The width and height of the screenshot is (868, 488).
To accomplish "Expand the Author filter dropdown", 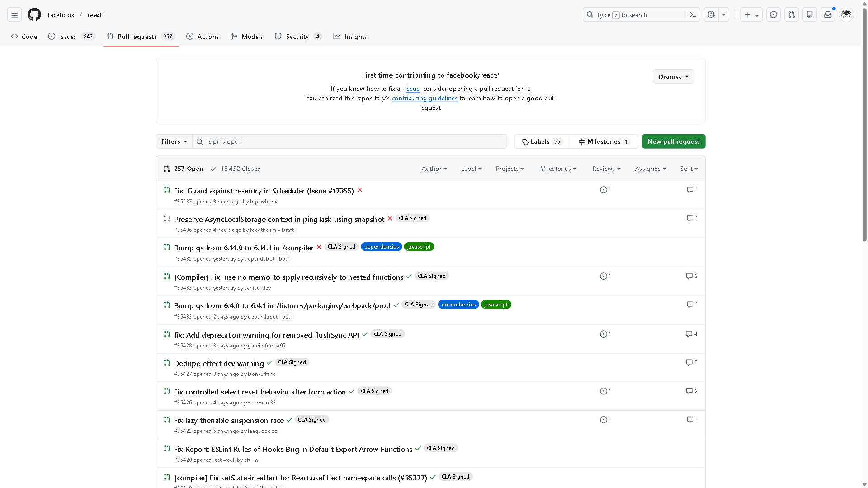I will pos(434,169).
